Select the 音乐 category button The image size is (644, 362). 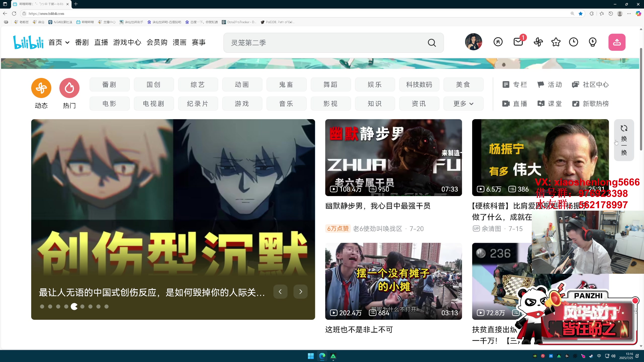point(287,104)
